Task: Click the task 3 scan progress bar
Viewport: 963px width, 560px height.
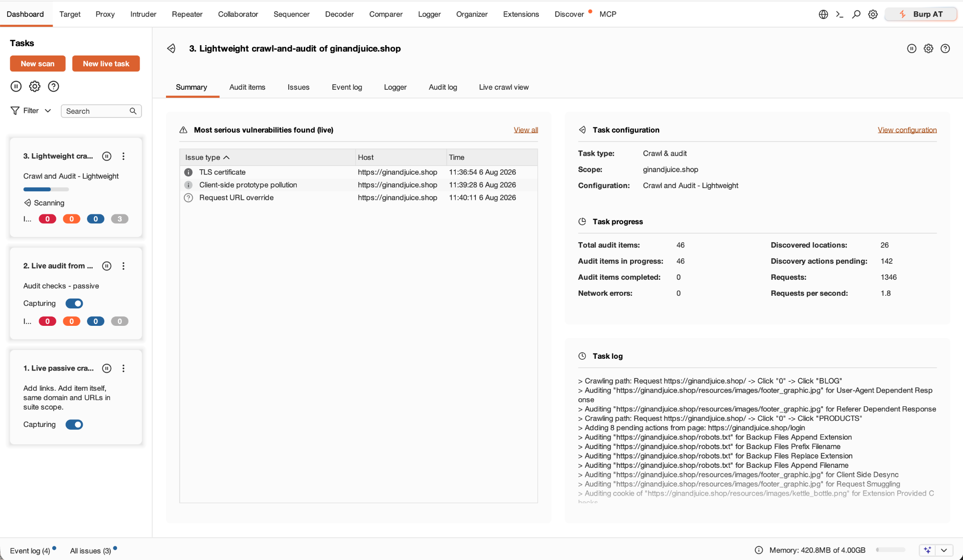Action: click(x=46, y=189)
